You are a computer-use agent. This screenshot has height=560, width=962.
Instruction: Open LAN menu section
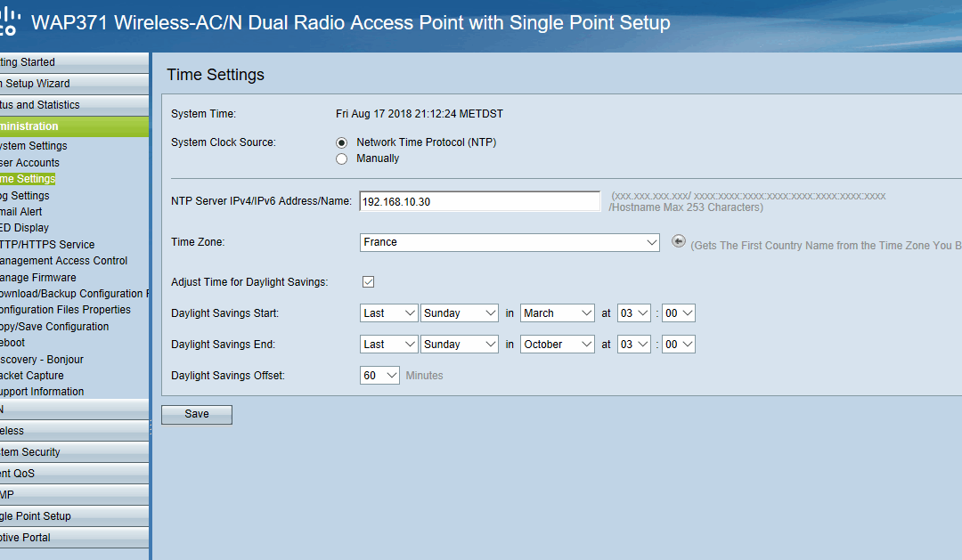click(74, 410)
